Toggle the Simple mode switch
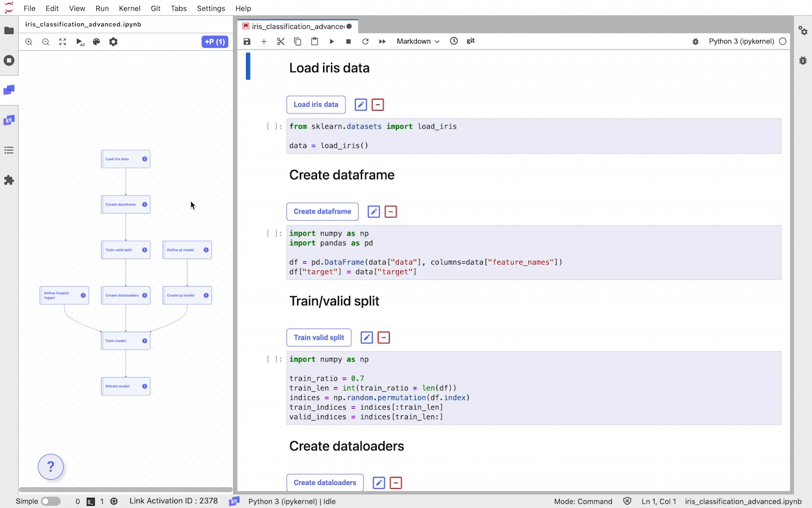 pyautogui.click(x=50, y=501)
